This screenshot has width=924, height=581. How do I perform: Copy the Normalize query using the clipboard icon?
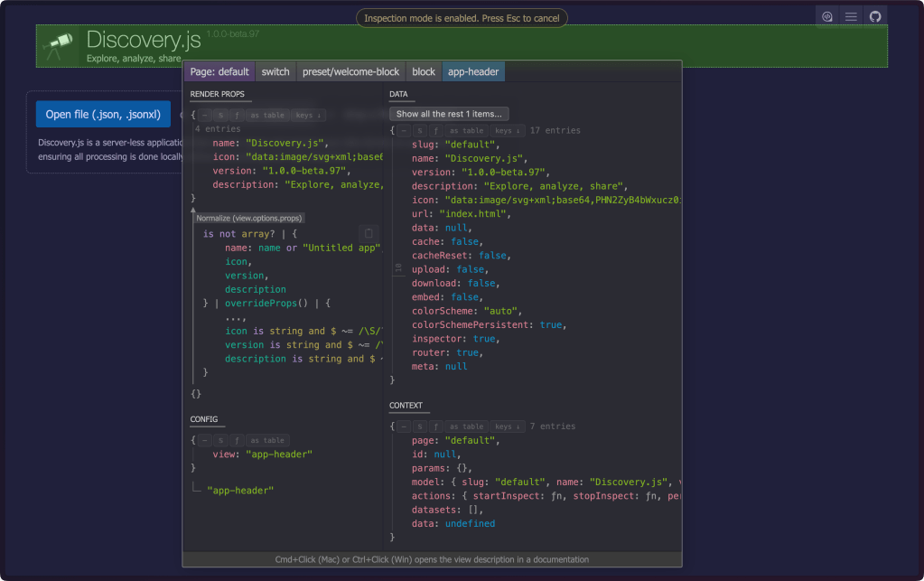click(368, 233)
